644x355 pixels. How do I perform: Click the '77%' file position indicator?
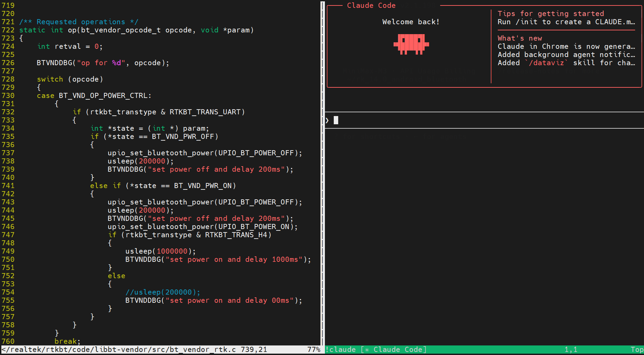click(314, 350)
